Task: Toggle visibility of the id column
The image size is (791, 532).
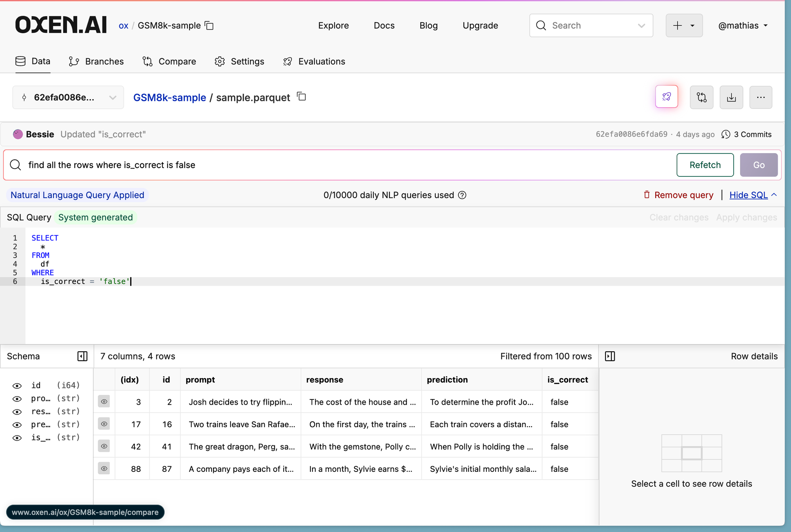Action: (x=17, y=386)
